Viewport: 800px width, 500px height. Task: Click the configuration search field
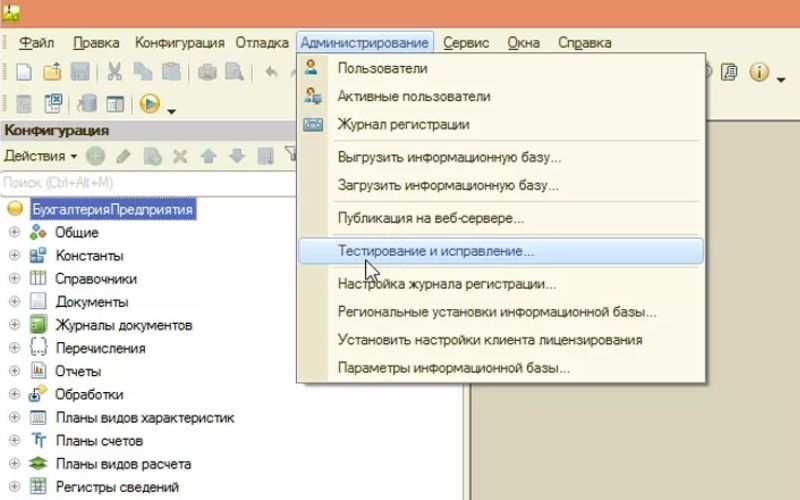[x=148, y=183]
